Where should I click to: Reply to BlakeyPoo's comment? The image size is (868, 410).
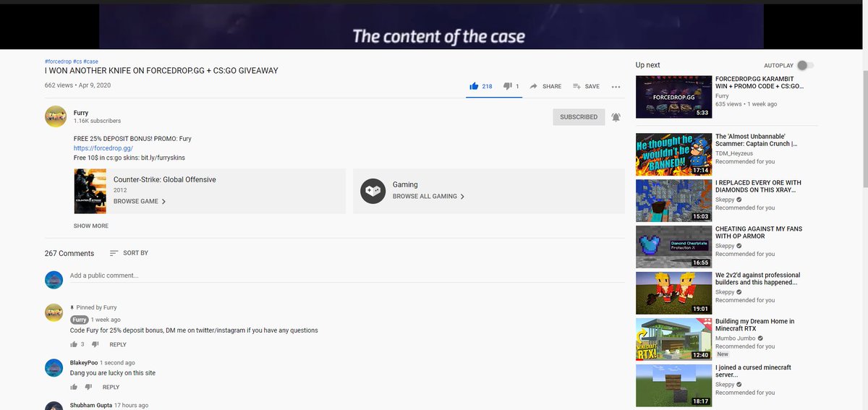pyautogui.click(x=111, y=387)
